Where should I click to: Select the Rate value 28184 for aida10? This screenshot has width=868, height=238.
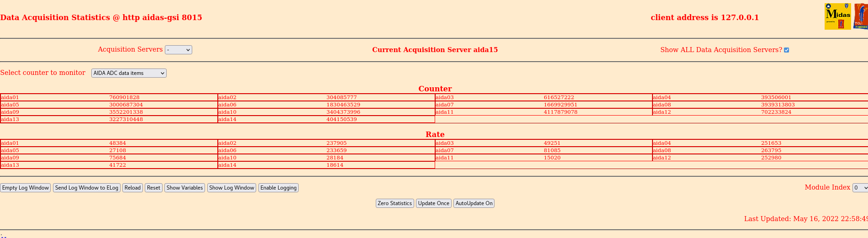335,158
